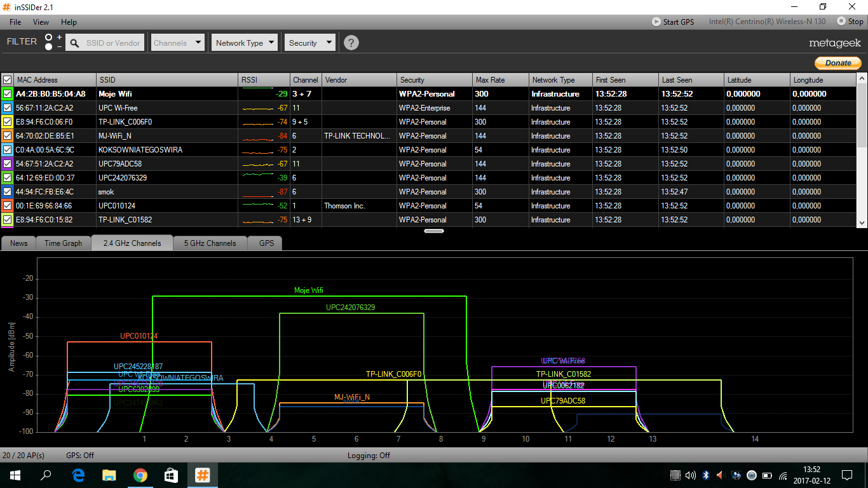Open the View menu

[41, 22]
